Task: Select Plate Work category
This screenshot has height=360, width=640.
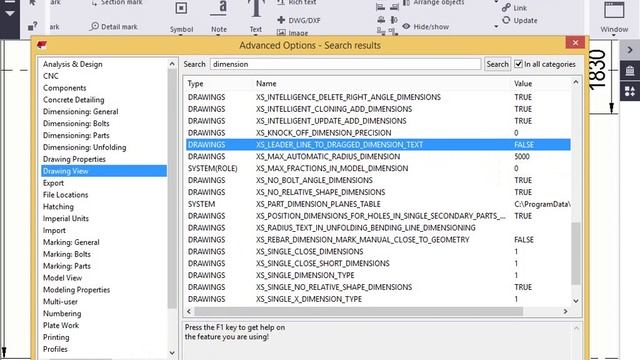Action: coord(61,325)
